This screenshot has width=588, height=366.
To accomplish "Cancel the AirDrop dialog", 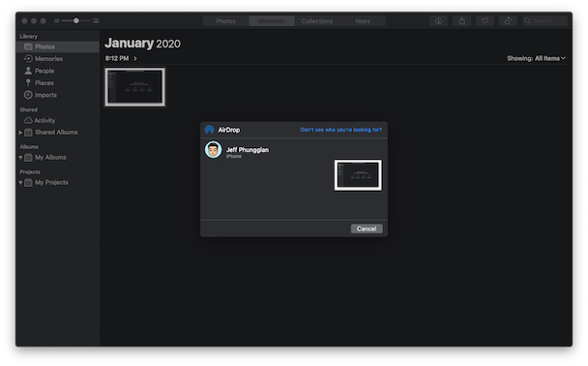I will 367,229.
